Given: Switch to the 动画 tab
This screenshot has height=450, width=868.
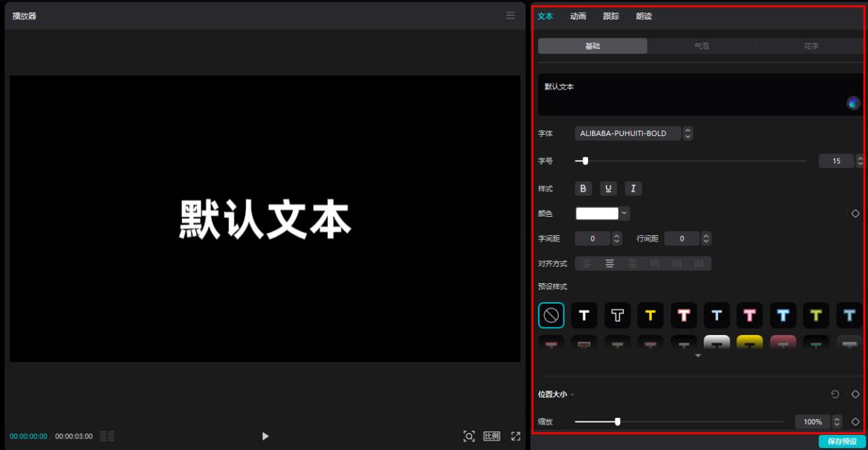Looking at the screenshot, I should (577, 16).
